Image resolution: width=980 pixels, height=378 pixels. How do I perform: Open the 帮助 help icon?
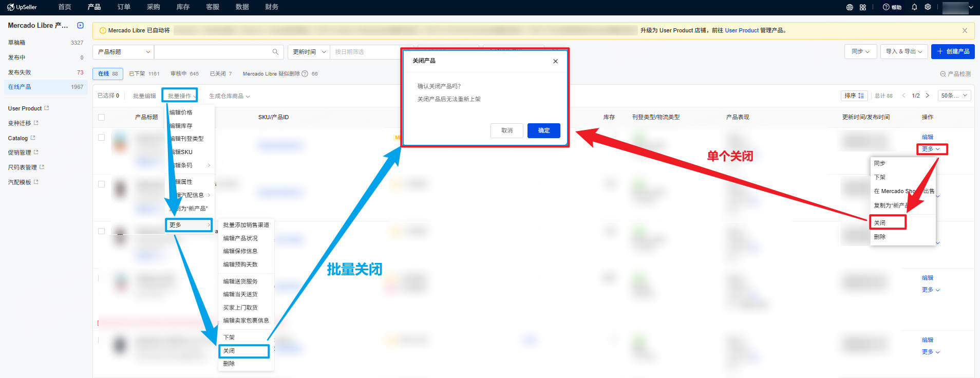(x=892, y=7)
